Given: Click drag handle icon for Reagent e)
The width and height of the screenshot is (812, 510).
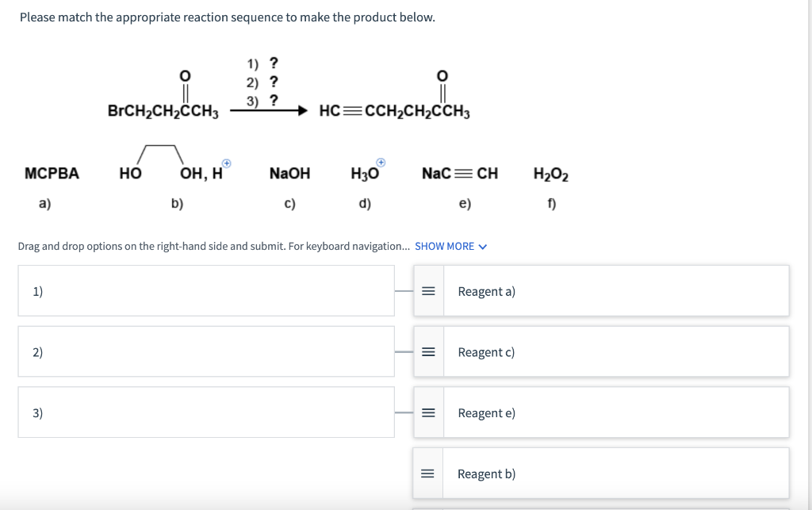Looking at the screenshot, I should (x=428, y=413).
